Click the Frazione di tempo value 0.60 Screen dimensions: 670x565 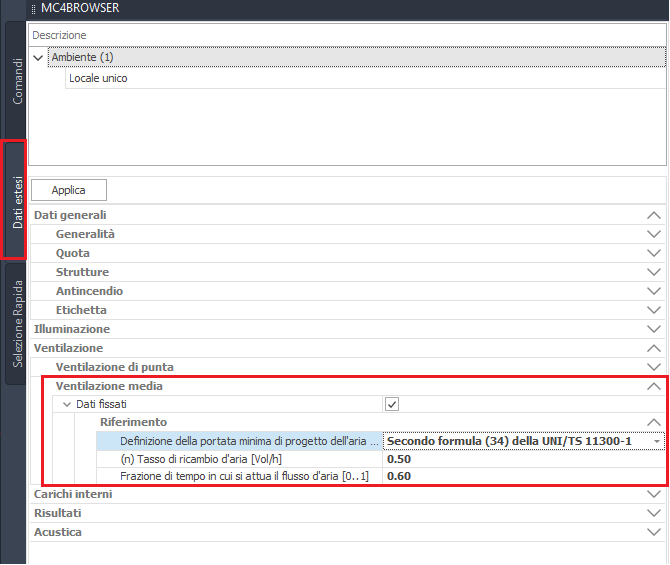click(399, 476)
